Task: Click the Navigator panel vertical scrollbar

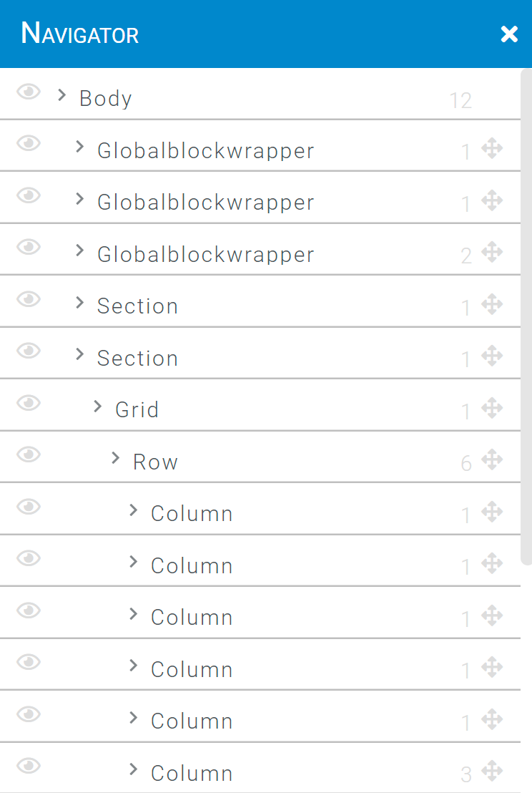Action: point(526,317)
